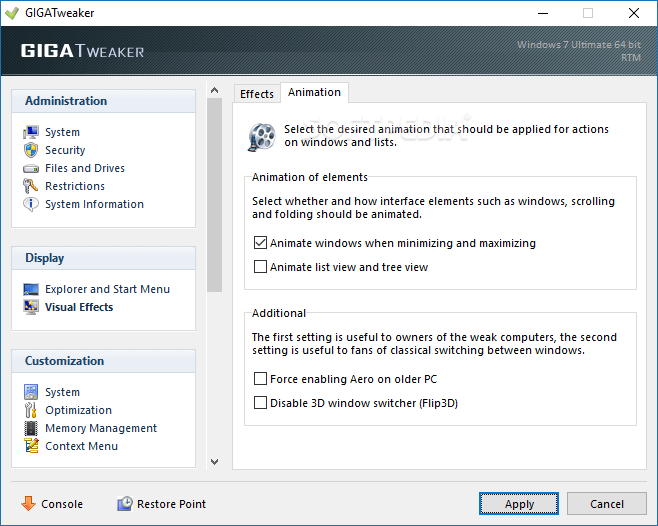Select Visual Effects in Display group
This screenshot has width=658, height=526.
coord(79,307)
